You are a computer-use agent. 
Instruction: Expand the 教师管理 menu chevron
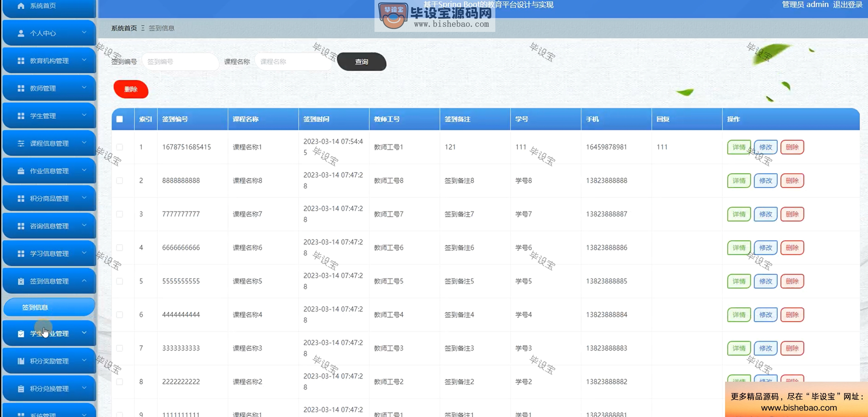84,88
